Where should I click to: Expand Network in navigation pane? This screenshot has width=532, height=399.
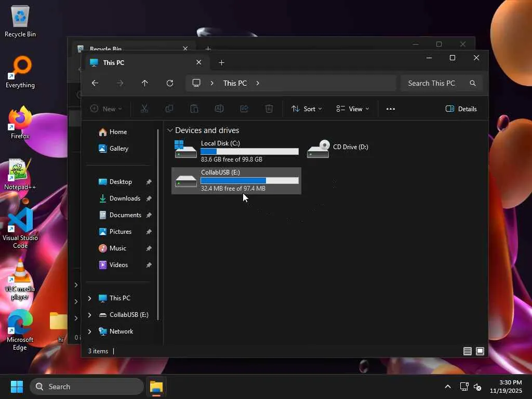tap(89, 331)
